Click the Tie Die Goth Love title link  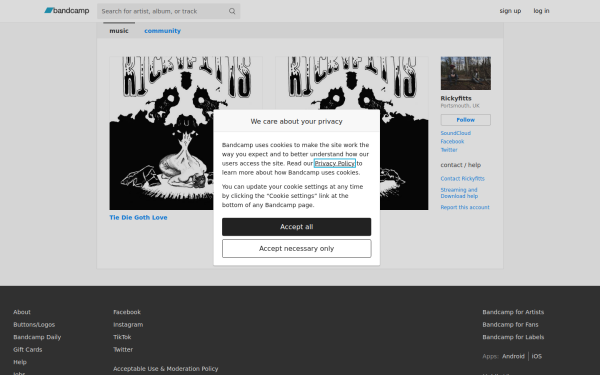click(x=138, y=217)
